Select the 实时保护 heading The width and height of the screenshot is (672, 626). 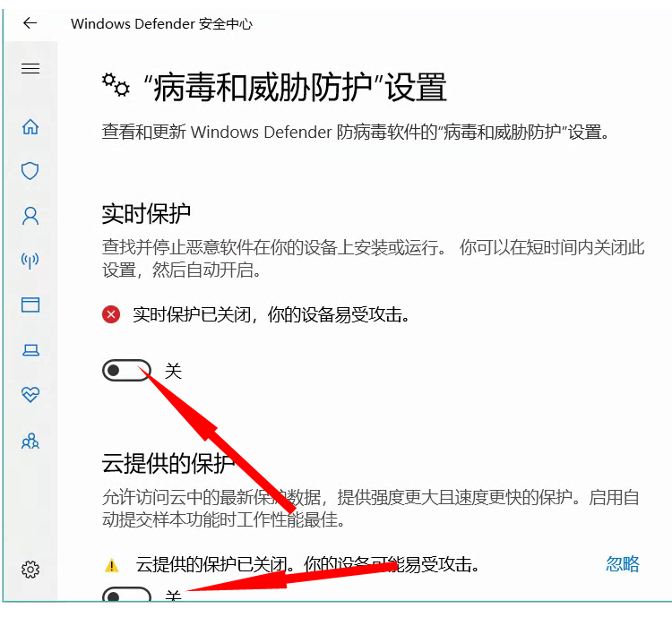[146, 213]
